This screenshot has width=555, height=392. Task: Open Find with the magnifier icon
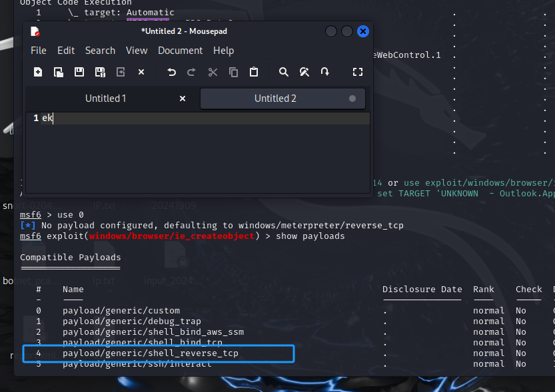pyautogui.click(x=284, y=72)
